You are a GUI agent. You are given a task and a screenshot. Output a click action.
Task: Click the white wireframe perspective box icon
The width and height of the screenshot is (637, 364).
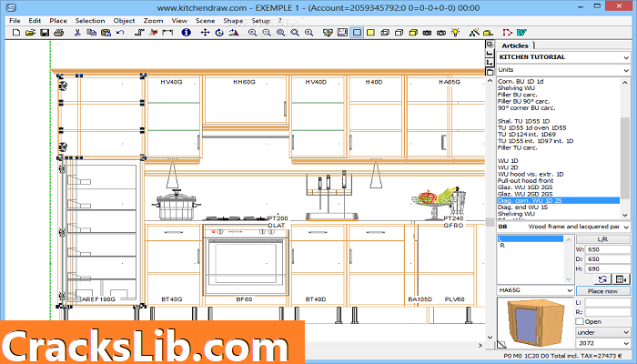pyautogui.click(x=399, y=33)
